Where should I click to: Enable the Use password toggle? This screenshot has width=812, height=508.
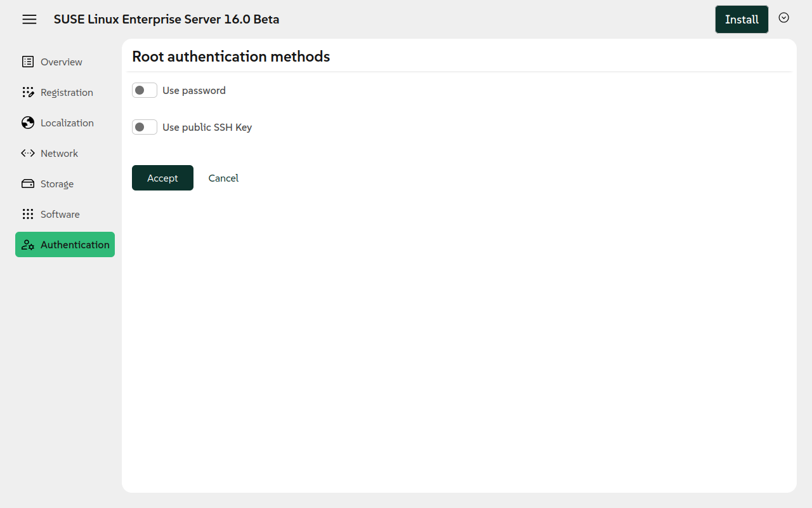tap(144, 90)
